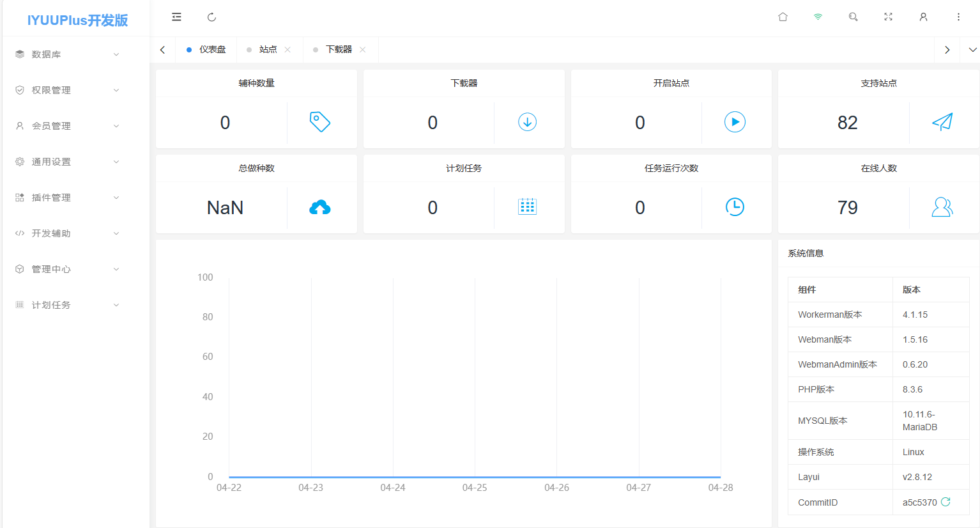Click the PHP版本 value 8.3.6

pos(912,389)
